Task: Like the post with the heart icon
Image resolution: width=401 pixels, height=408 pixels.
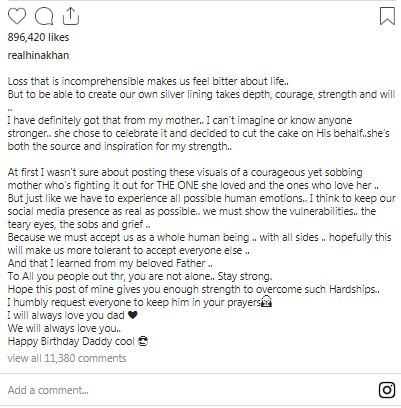Action: point(17,16)
